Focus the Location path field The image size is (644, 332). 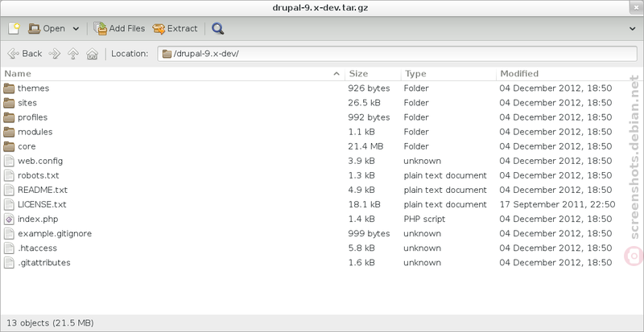tap(397, 54)
